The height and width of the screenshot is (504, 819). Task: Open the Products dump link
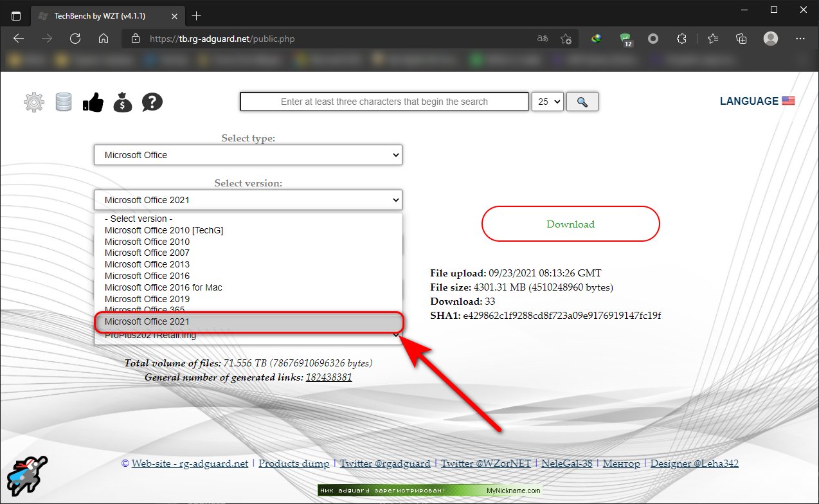click(x=294, y=464)
